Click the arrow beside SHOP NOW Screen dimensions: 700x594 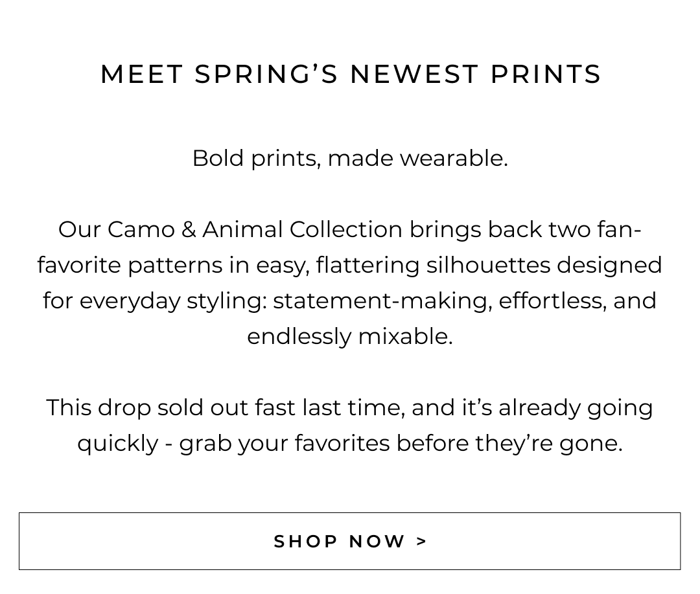point(422,541)
